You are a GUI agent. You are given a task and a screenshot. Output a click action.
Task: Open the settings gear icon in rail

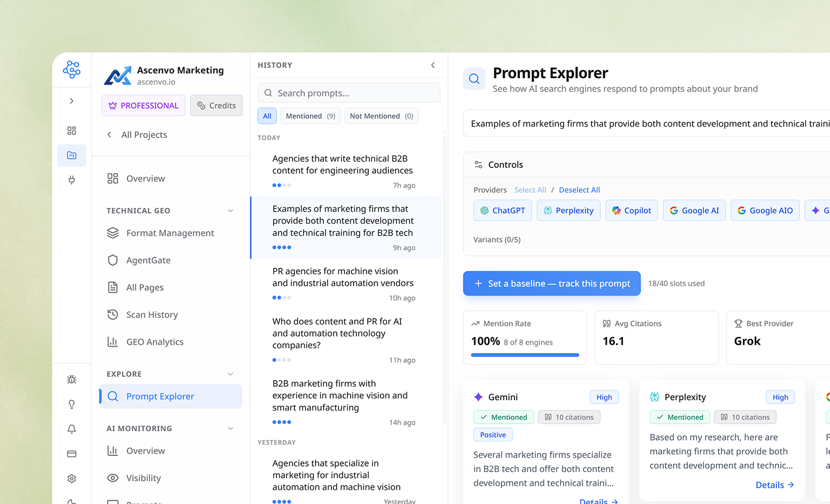tap(72, 478)
